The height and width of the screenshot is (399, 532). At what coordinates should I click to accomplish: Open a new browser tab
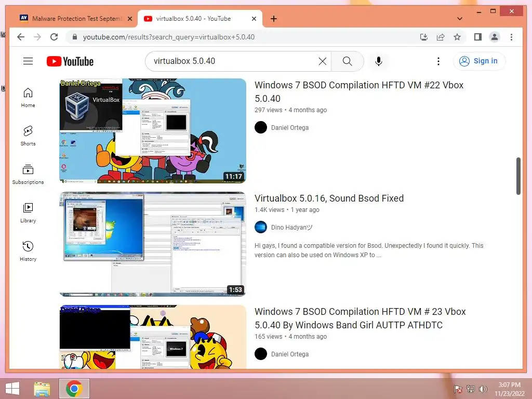click(x=274, y=19)
